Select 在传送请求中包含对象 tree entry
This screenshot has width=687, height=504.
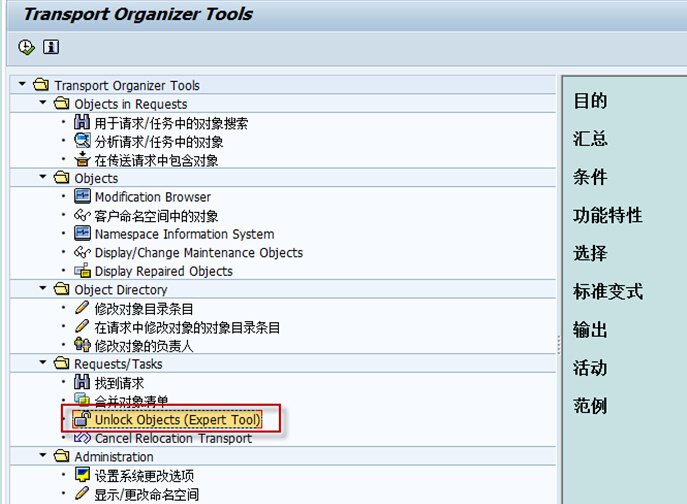click(156, 160)
